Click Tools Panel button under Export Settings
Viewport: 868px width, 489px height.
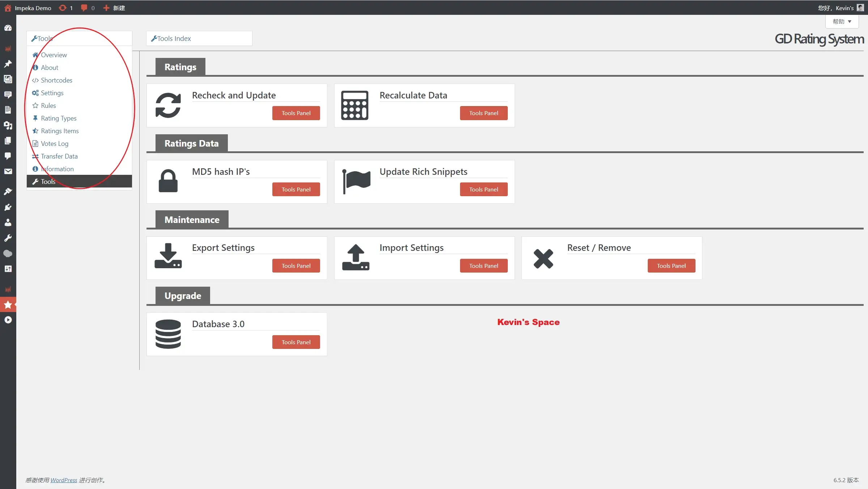pos(296,266)
